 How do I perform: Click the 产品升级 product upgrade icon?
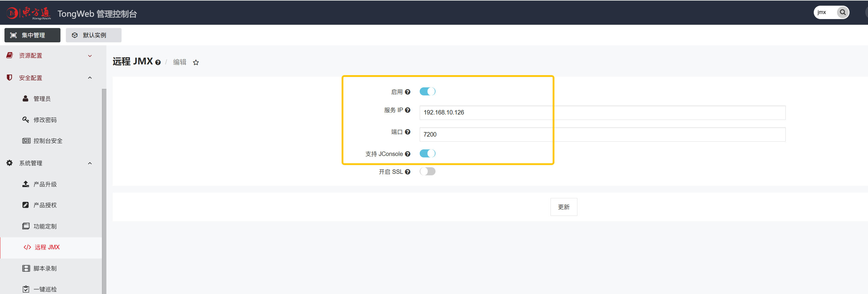25,184
